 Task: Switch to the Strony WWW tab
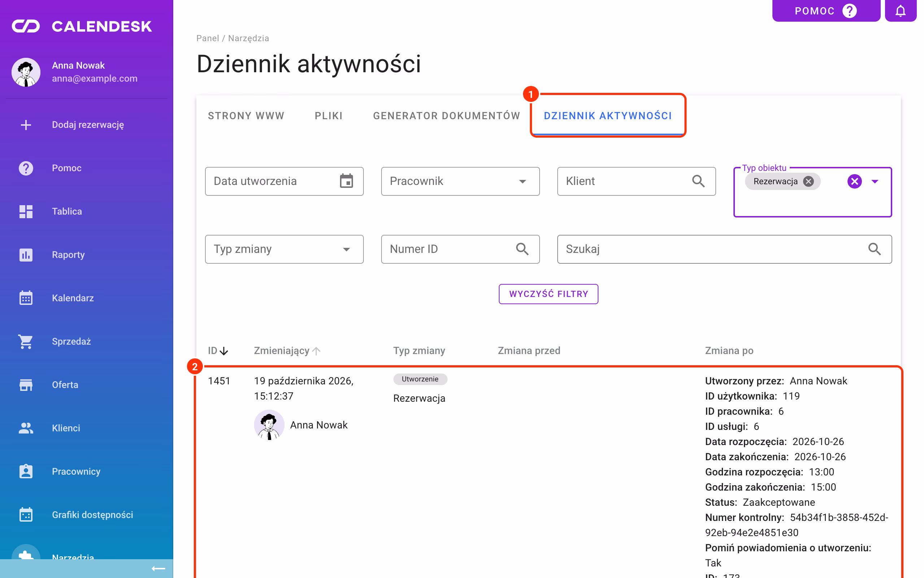246,116
